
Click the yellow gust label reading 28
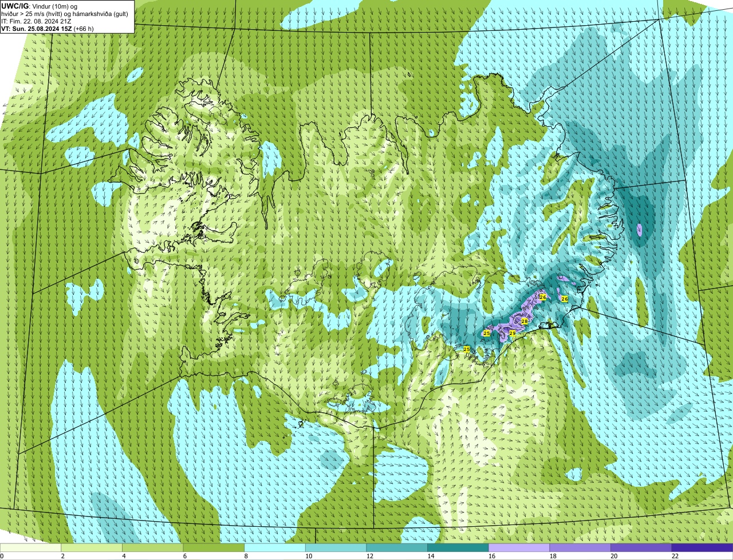click(524, 322)
